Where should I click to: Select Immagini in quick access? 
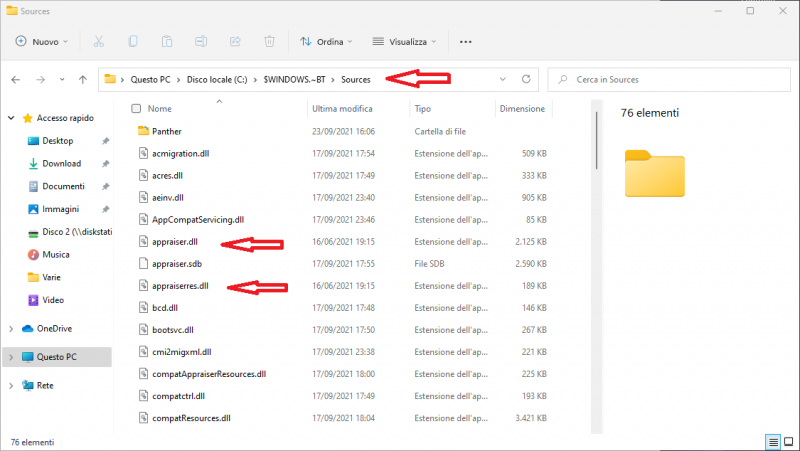60,209
